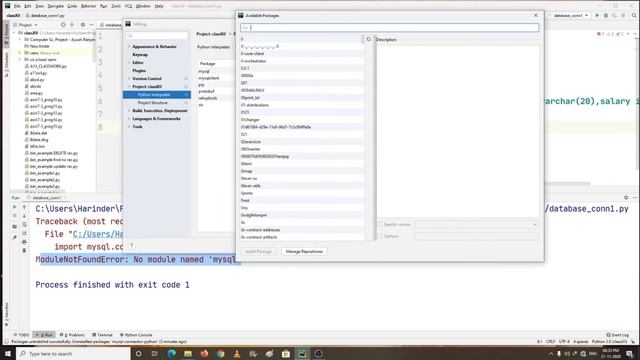640x360 pixels.
Task: Click the C:/Users file link in traceback
Action: point(98,234)
